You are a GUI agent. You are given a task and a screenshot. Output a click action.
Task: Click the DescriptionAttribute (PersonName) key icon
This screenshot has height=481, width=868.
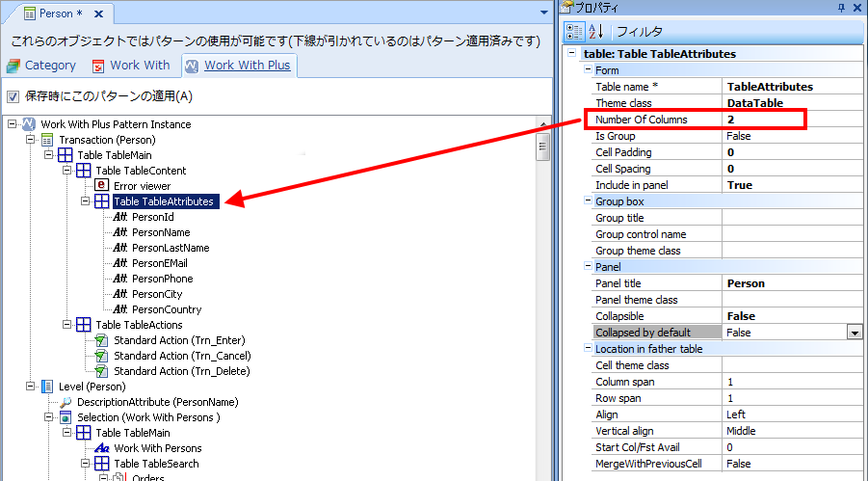coord(66,402)
